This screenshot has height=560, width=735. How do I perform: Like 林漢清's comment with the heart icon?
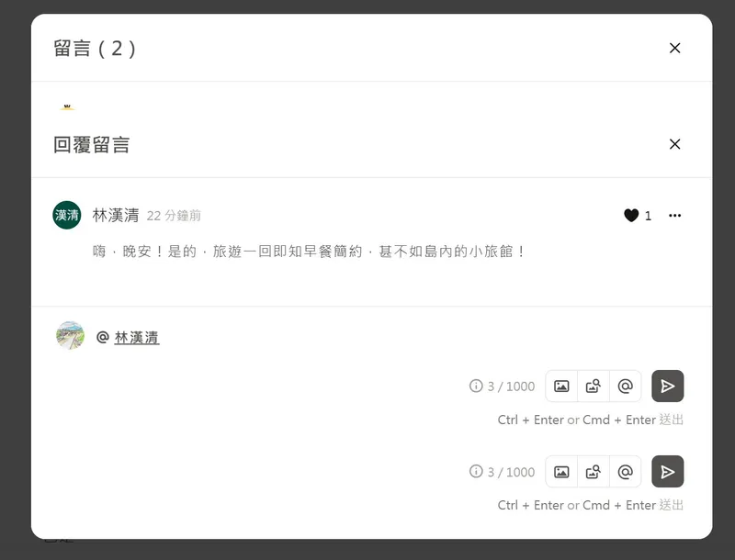coord(631,216)
